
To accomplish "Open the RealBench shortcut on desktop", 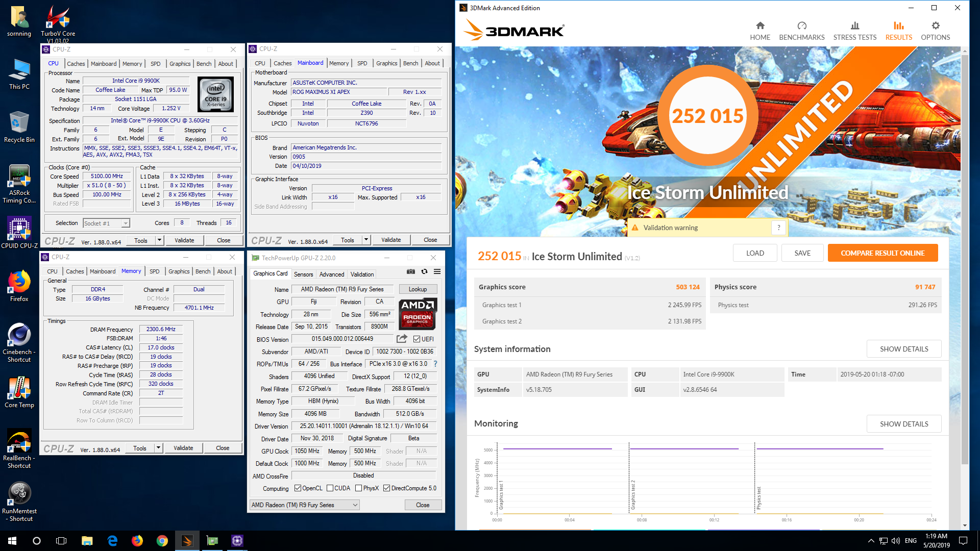I will (x=19, y=449).
